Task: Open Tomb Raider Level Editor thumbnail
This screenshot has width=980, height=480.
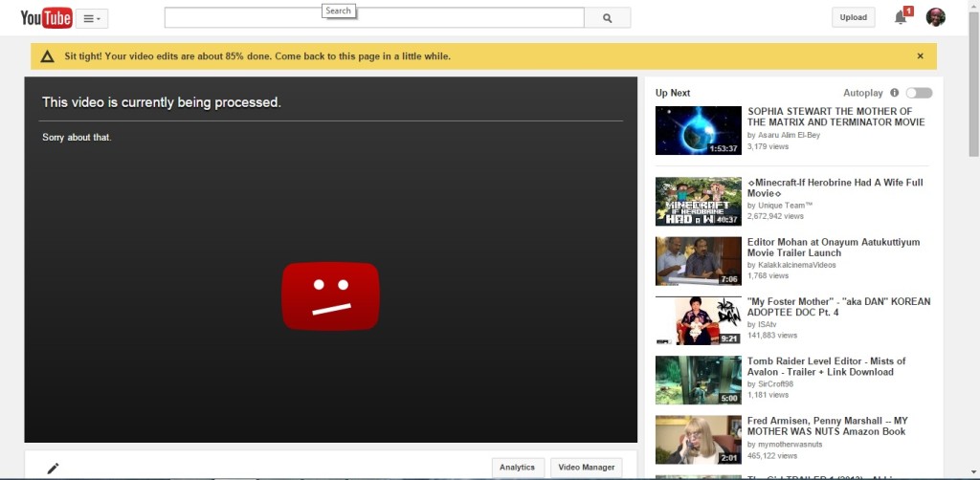Action: tap(698, 381)
